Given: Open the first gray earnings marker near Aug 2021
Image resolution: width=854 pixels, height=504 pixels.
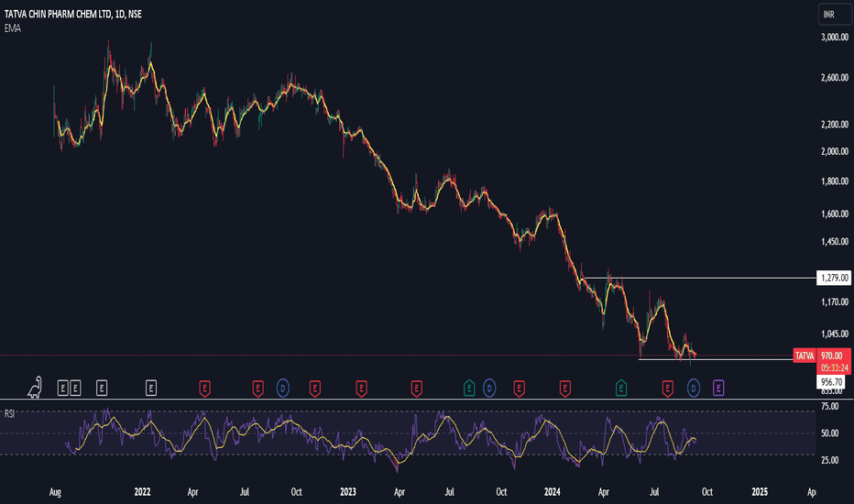Looking at the screenshot, I should coord(62,389).
